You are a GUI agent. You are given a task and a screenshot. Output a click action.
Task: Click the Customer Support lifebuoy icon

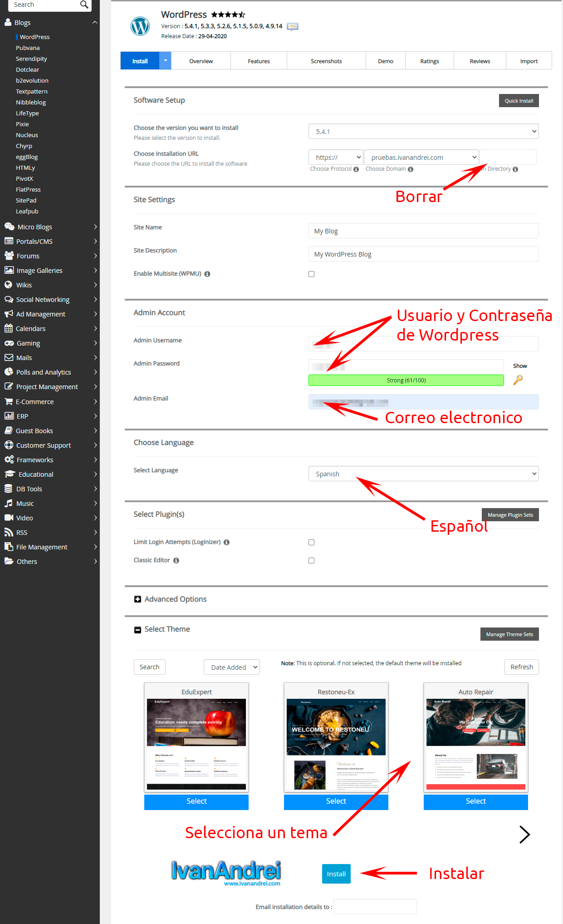pos(9,445)
